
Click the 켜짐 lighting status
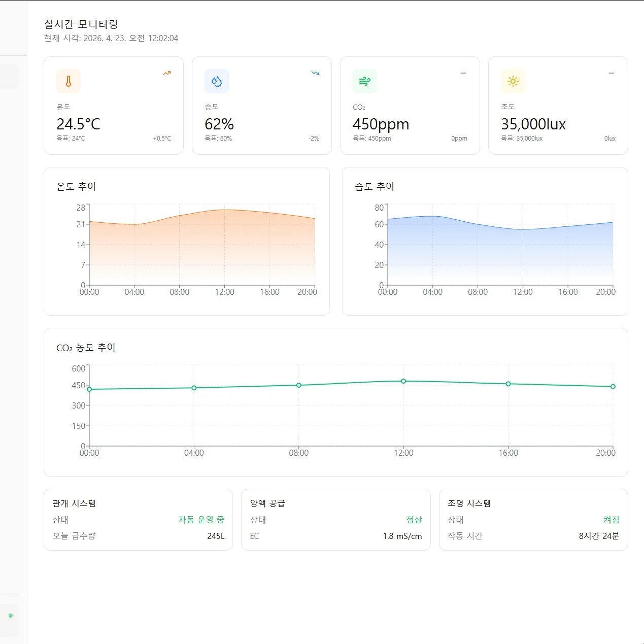[612, 520]
